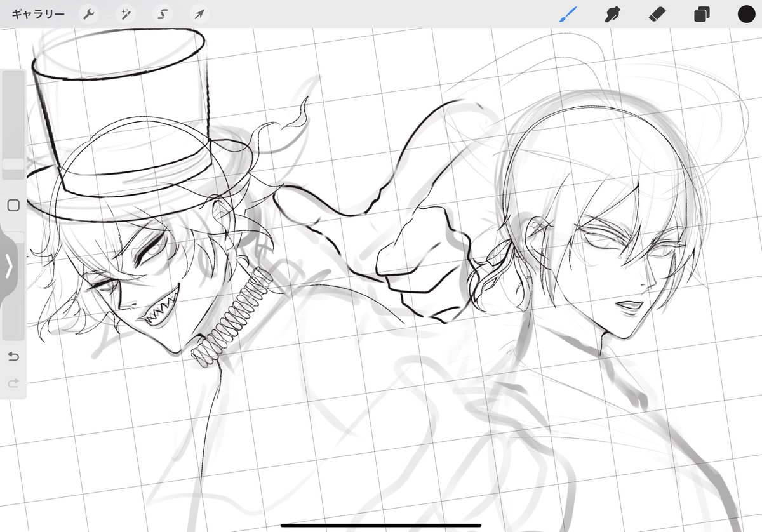Tap the home indicator bar at bottom
The width and height of the screenshot is (762, 532).
coord(381,525)
